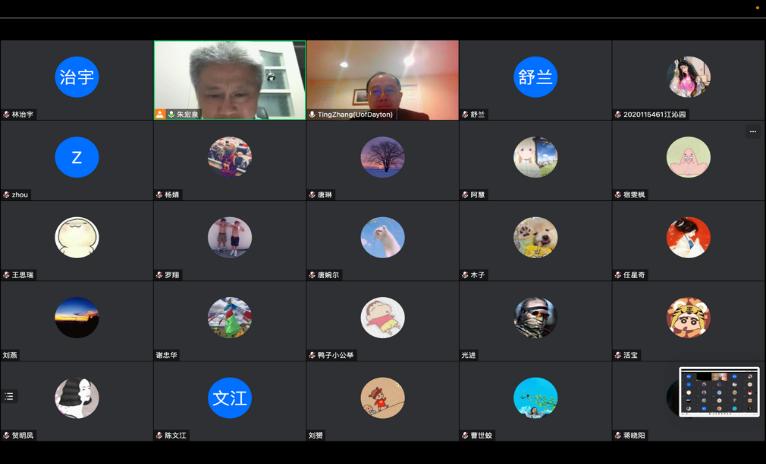Viewport: 766px width, 464px height.
Task: Click the name label 鸭子小公举
Action: (x=336, y=355)
